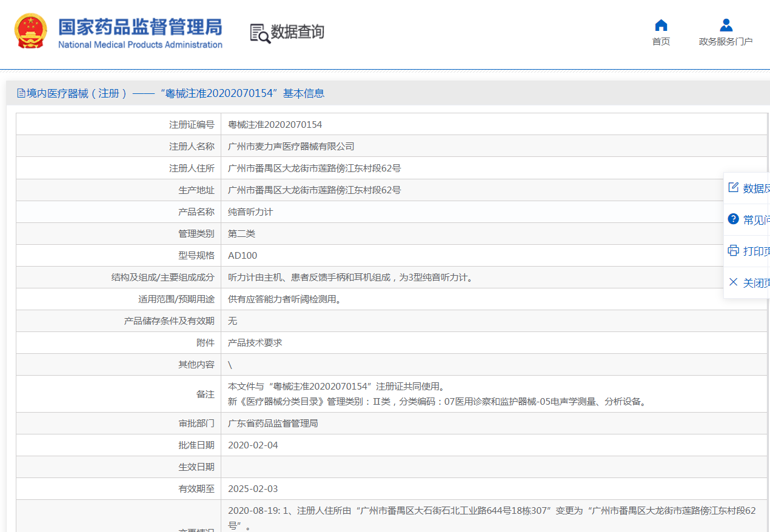Click 数据查询 header text
770x532 pixels.
297,32
